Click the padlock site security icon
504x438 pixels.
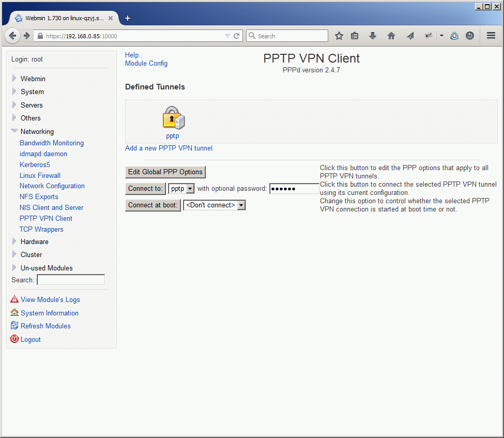tap(40, 36)
